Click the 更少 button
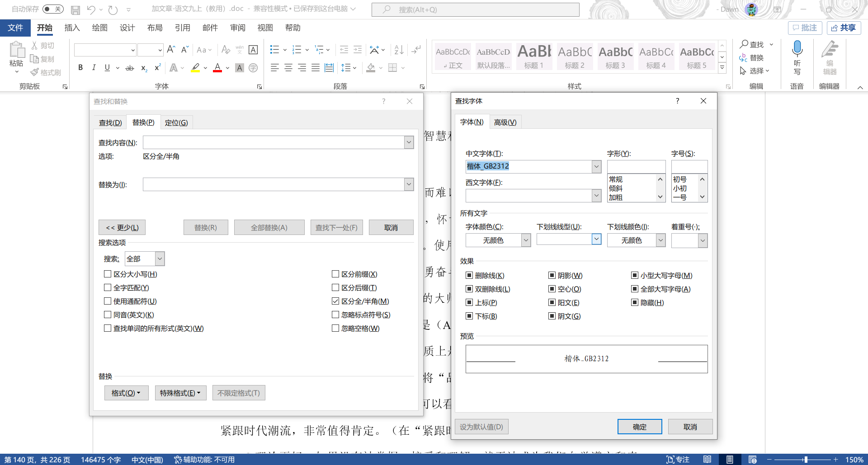 point(122,227)
